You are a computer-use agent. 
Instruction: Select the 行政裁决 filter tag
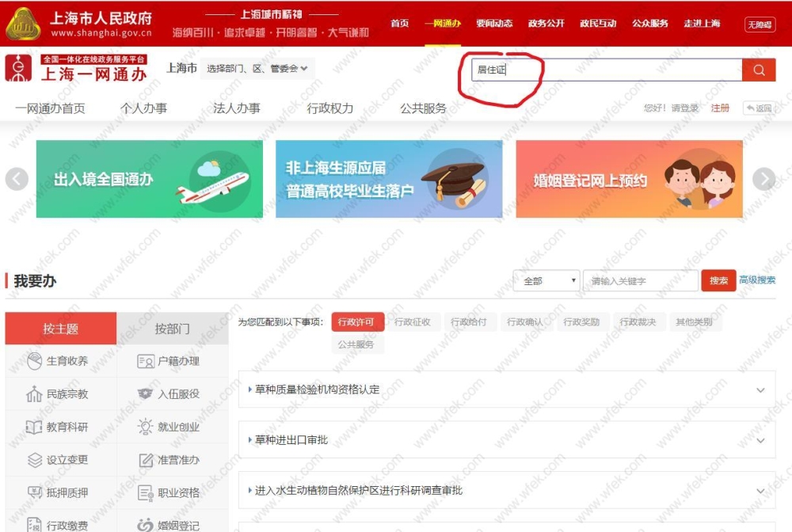[638, 322]
